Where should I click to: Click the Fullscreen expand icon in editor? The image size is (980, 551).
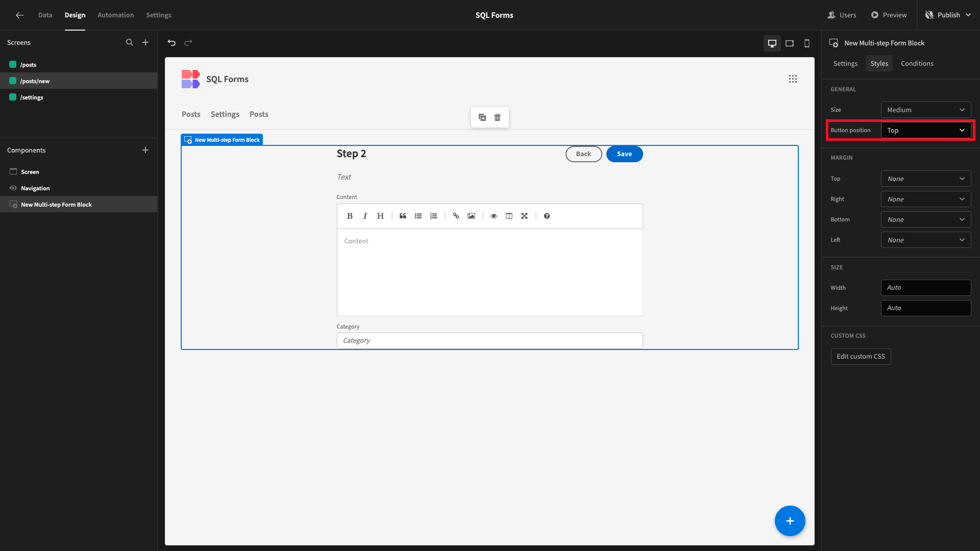(x=525, y=215)
